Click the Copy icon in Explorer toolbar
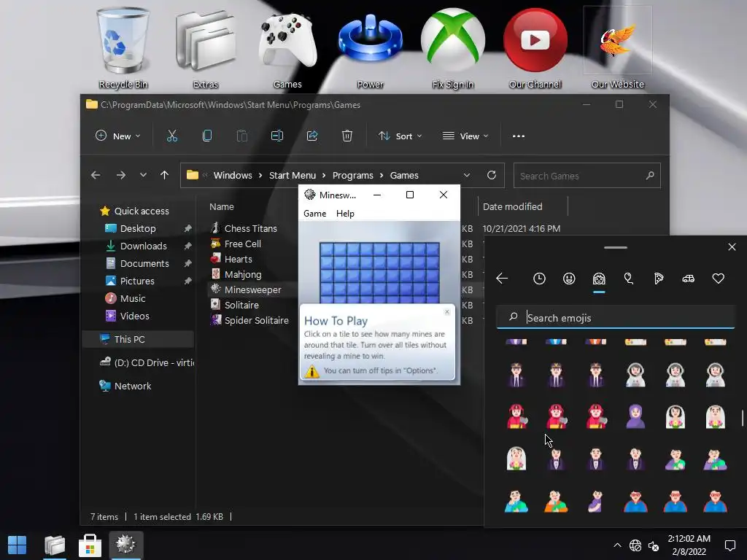The height and width of the screenshot is (560, 747). (206, 136)
